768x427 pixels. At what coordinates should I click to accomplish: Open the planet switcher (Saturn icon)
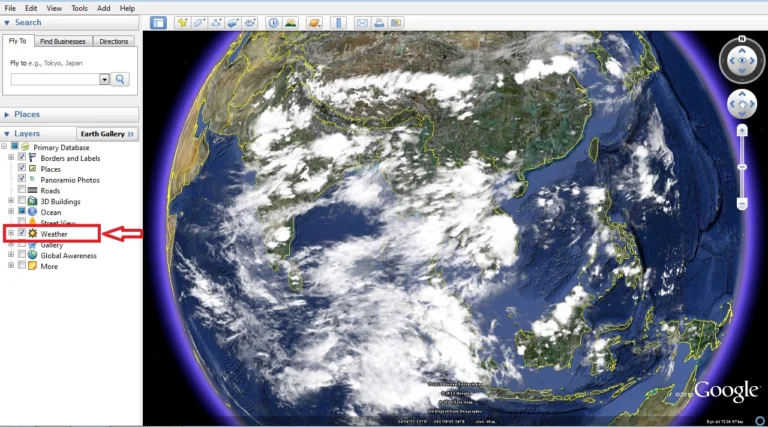click(314, 23)
